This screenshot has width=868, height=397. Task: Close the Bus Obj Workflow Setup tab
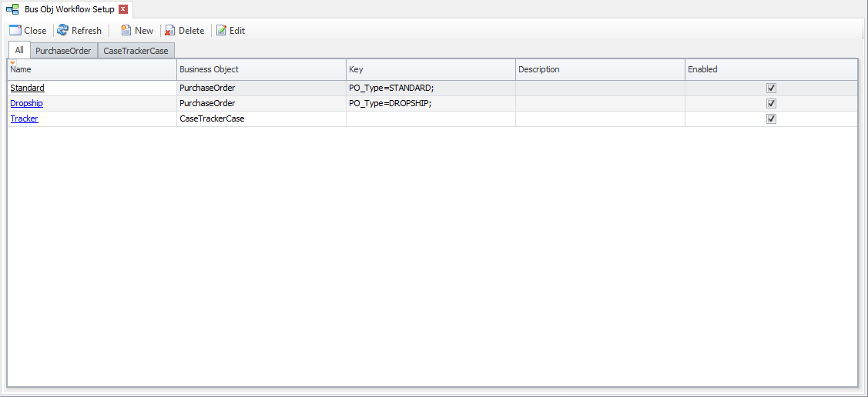point(123,9)
